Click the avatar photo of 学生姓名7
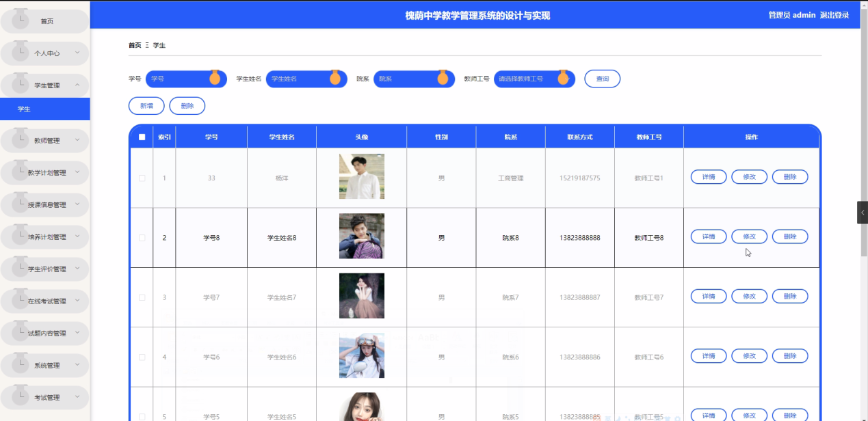868x421 pixels. [362, 296]
